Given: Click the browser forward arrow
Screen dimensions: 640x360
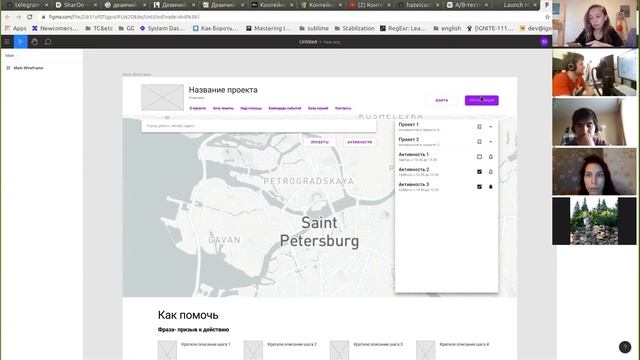Looking at the screenshot, I should 18,17.
